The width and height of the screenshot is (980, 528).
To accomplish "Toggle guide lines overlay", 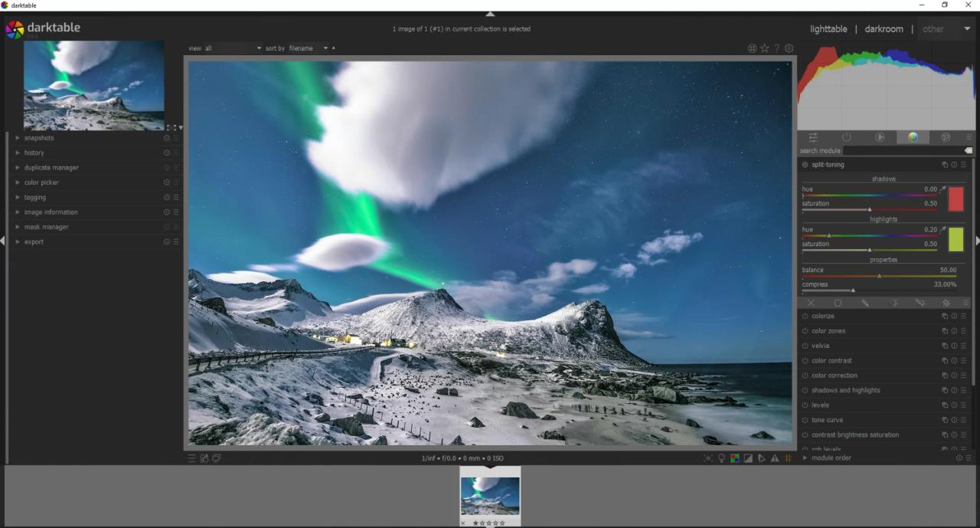I will 788,458.
